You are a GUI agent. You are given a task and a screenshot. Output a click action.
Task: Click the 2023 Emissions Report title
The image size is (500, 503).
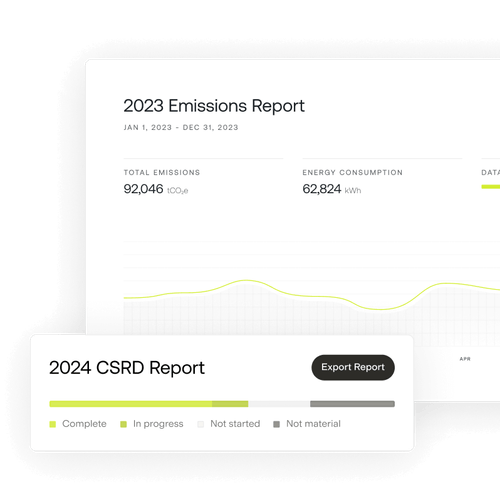coord(214,106)
